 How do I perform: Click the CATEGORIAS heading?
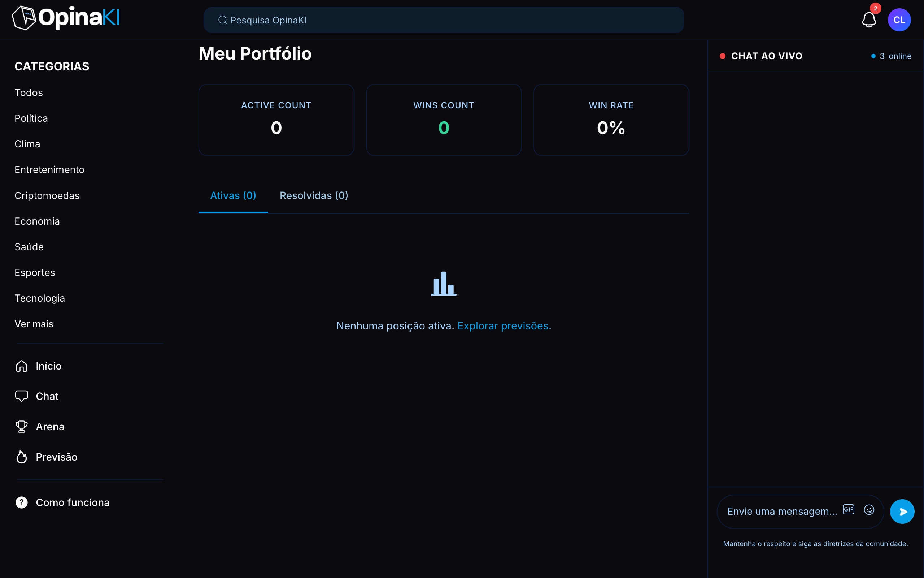click(x=52, y=66)
